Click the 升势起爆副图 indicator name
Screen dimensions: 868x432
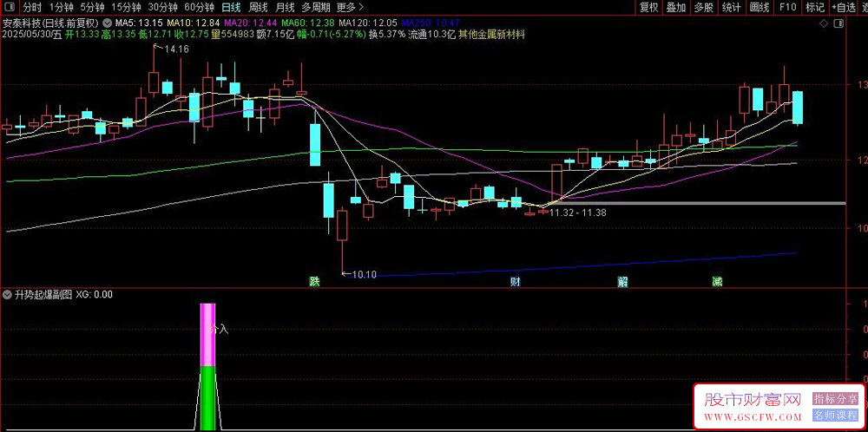(x=43, y=295)
